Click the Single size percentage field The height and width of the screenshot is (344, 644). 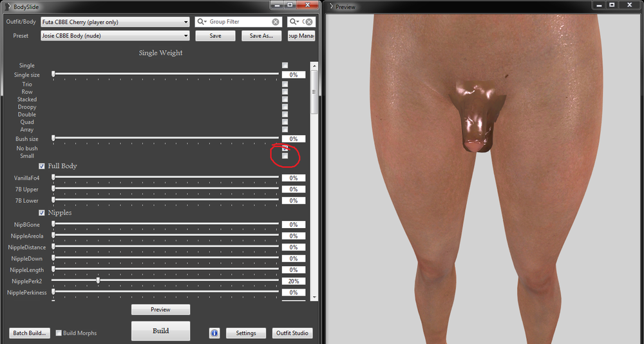pos(293,75)
